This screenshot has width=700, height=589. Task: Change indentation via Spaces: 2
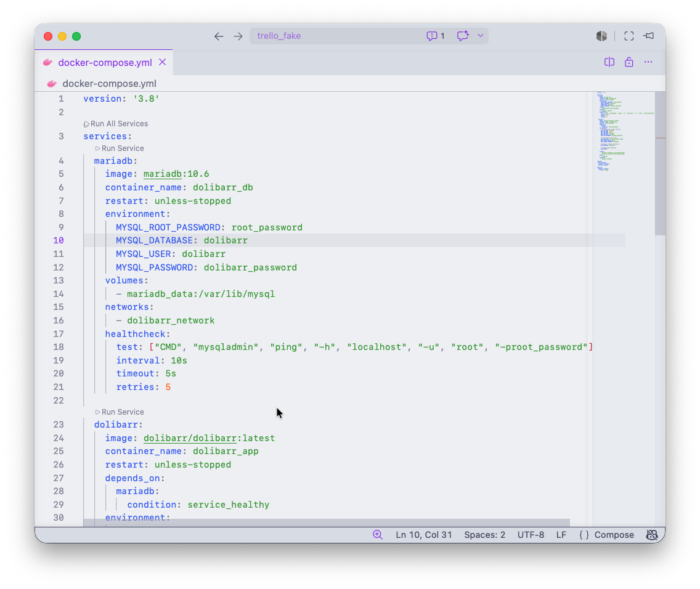484,535
